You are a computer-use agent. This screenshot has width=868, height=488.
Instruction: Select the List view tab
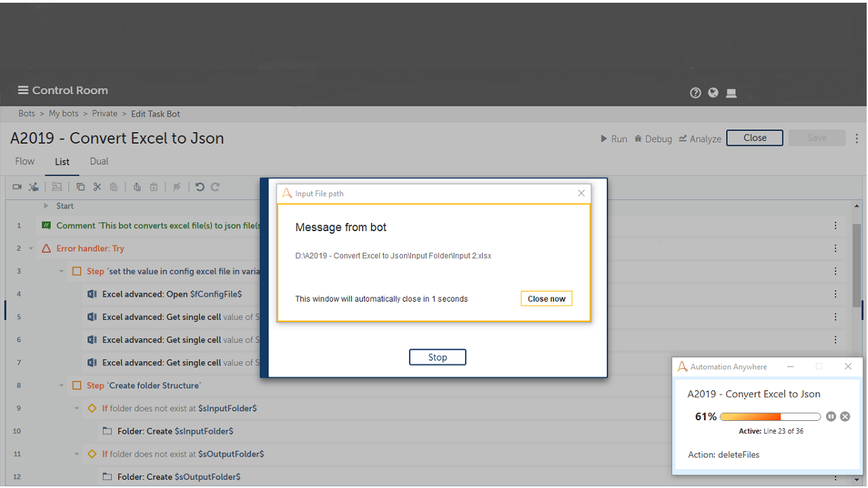(62, 162)
